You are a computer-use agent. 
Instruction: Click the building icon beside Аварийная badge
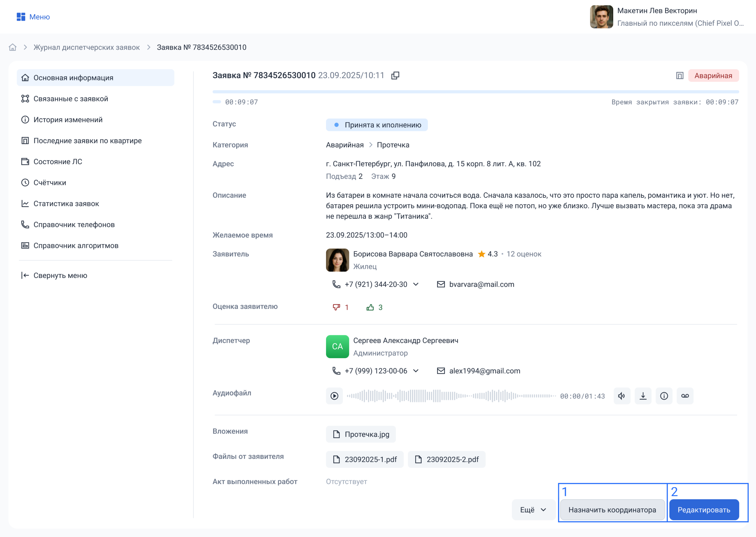[679, 76]
